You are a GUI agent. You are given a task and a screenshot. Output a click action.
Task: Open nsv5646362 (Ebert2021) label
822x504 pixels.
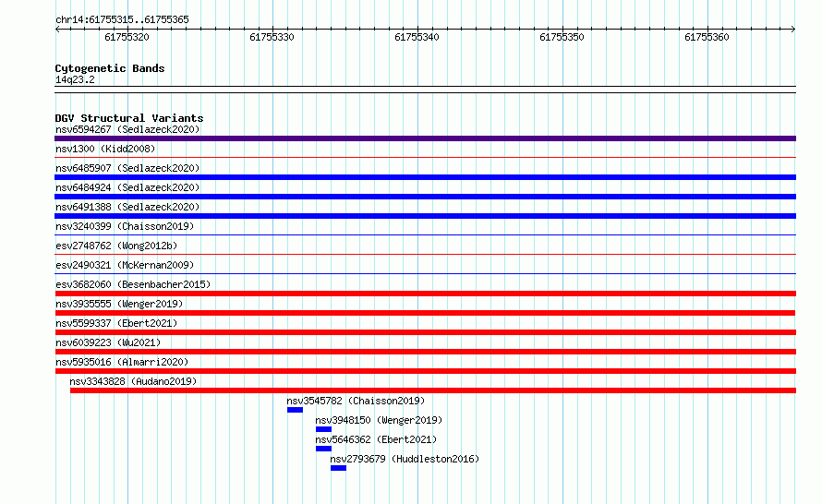(376, 439)
